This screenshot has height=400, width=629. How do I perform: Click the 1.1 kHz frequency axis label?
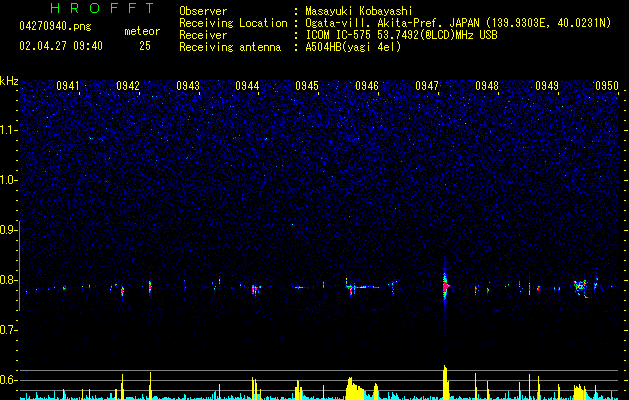click(x=8, y=130)
